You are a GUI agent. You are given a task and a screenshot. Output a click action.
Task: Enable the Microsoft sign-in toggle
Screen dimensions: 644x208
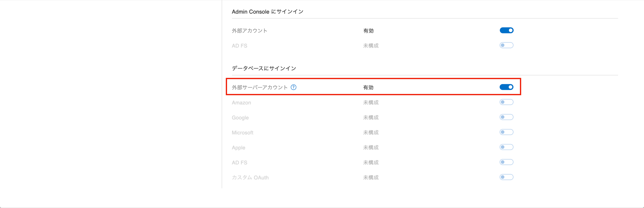(x=506, y=132)
